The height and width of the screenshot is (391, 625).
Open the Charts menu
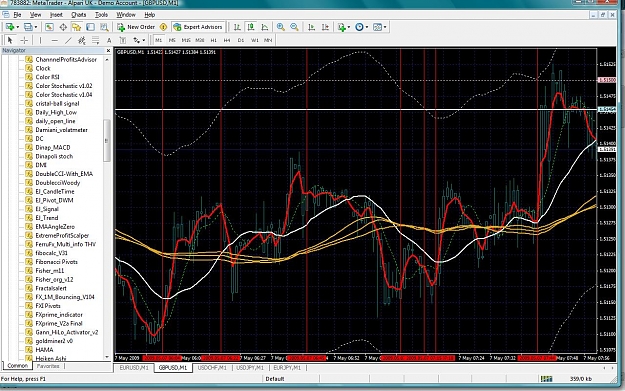pos(79,15)
